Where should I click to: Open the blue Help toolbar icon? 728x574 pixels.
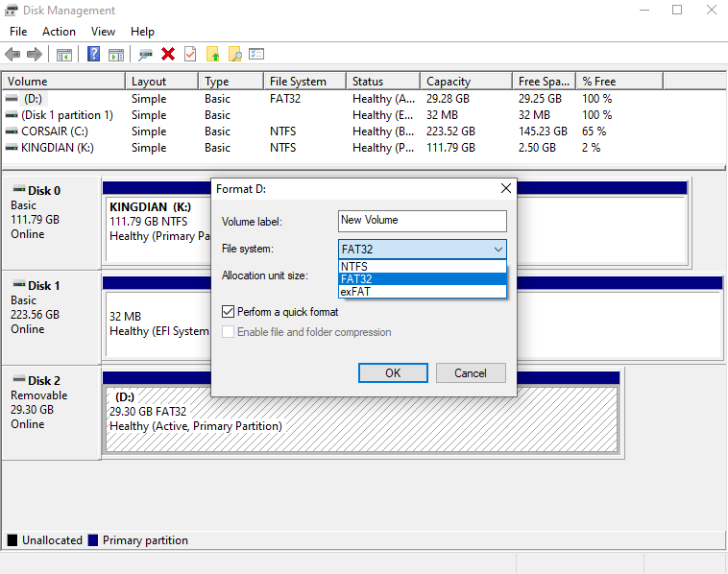[x=93, y=54]
